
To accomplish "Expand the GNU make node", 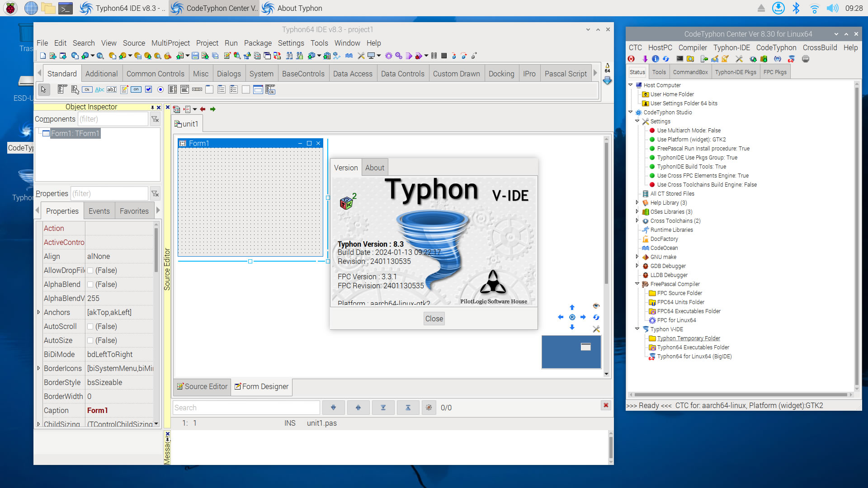I will point(637,257).
